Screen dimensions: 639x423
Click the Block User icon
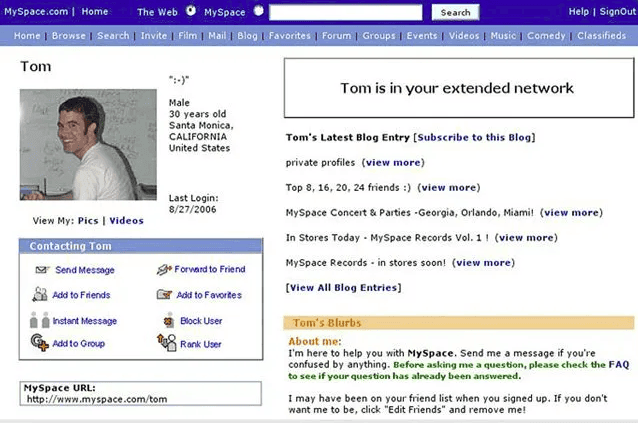[x=167, y=321]
